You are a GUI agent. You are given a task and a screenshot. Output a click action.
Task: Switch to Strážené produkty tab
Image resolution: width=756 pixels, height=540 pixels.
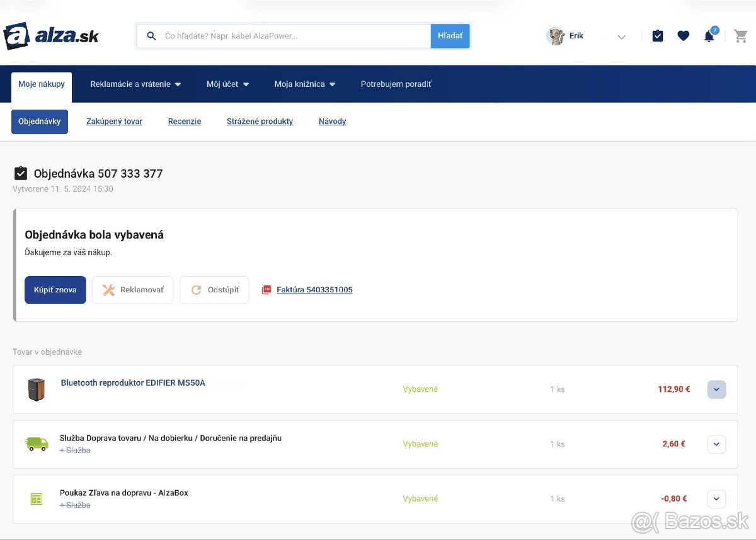[x=260, y=122]
